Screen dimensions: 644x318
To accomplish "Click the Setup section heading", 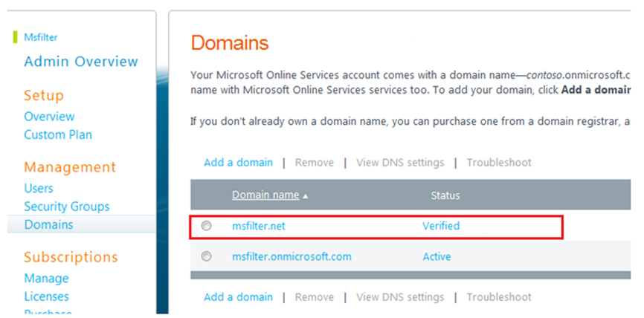I will (44, 96).
